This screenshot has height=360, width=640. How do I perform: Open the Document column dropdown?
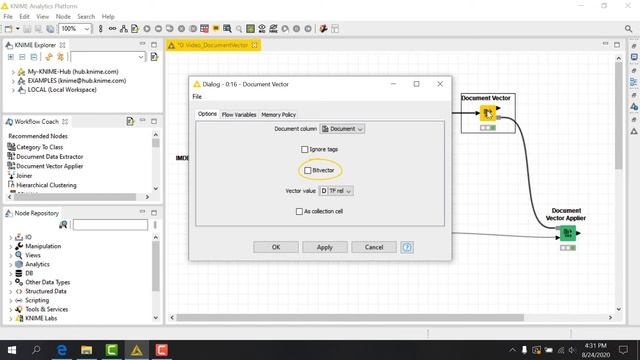342,129
